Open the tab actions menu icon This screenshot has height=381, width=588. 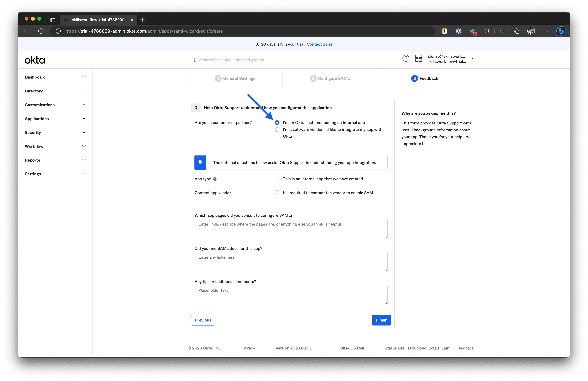point(53,20)
